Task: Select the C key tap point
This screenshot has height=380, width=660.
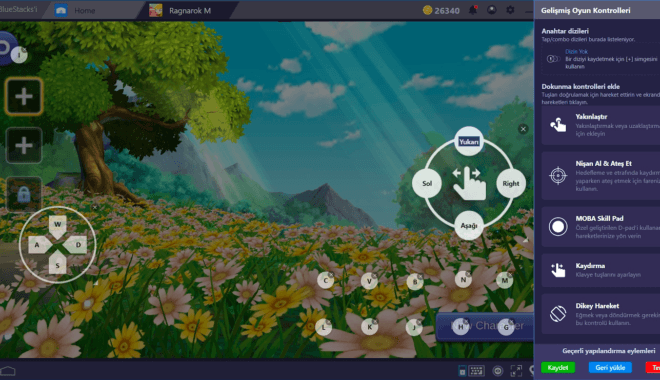Action: tap(325, 280)
